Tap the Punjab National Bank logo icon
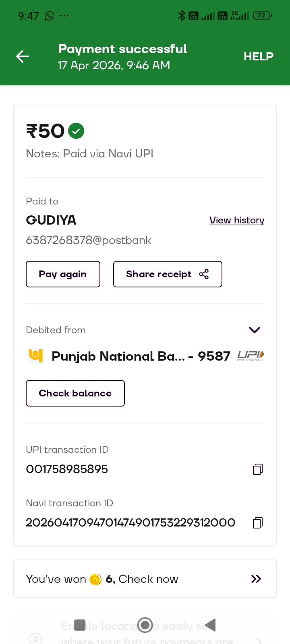This screenshot has width=290, height=644. tap(35, 356)
